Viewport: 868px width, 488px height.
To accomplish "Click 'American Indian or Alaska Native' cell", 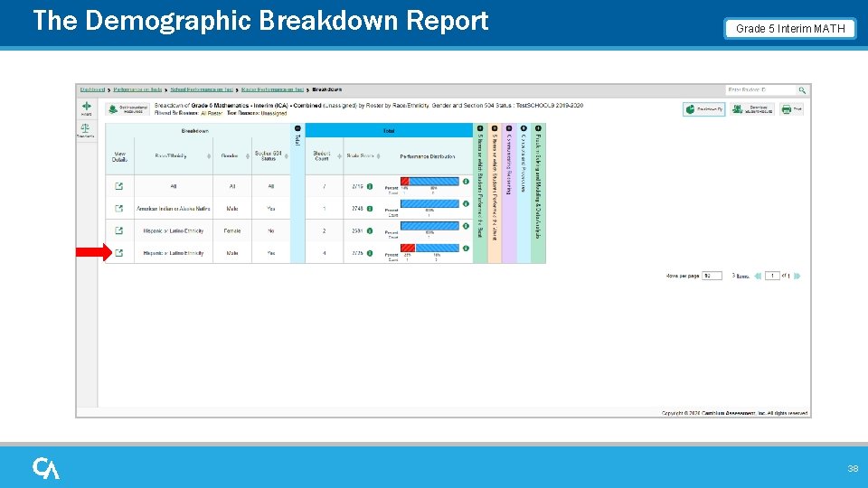I will pyautogui.click(x=174, y=209).
